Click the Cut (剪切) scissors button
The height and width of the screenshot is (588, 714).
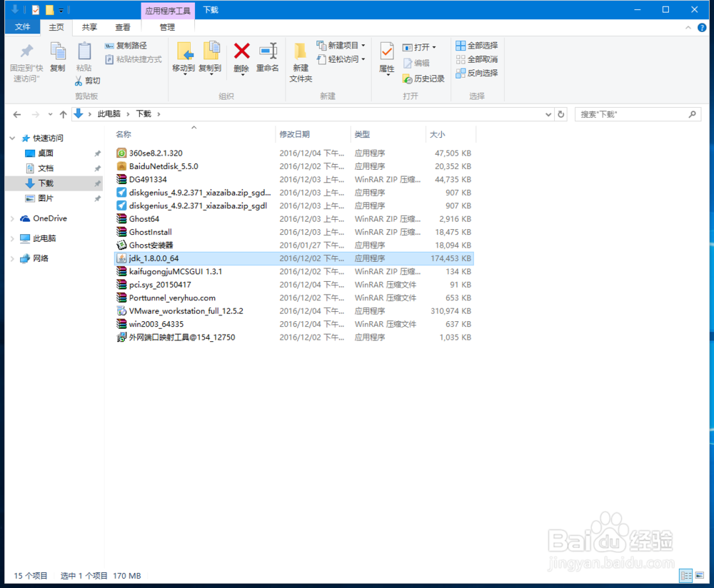[87, 81]
